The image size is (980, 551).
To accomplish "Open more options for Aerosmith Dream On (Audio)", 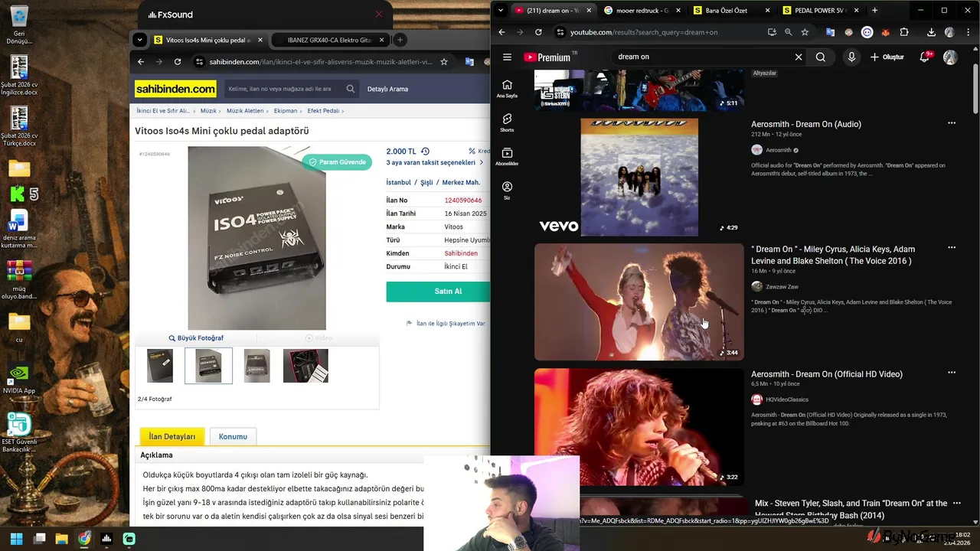I will coord(952,123).
